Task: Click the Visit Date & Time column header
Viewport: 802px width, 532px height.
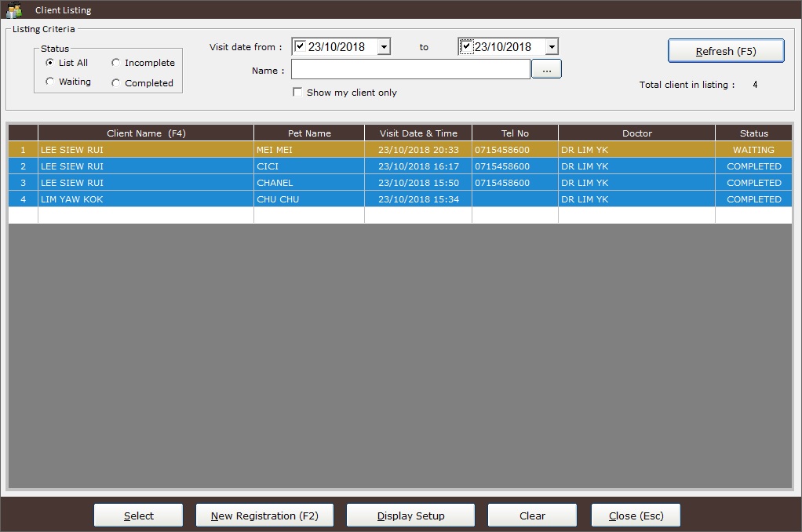Action: pyautogui.click(x=418, y=133)
